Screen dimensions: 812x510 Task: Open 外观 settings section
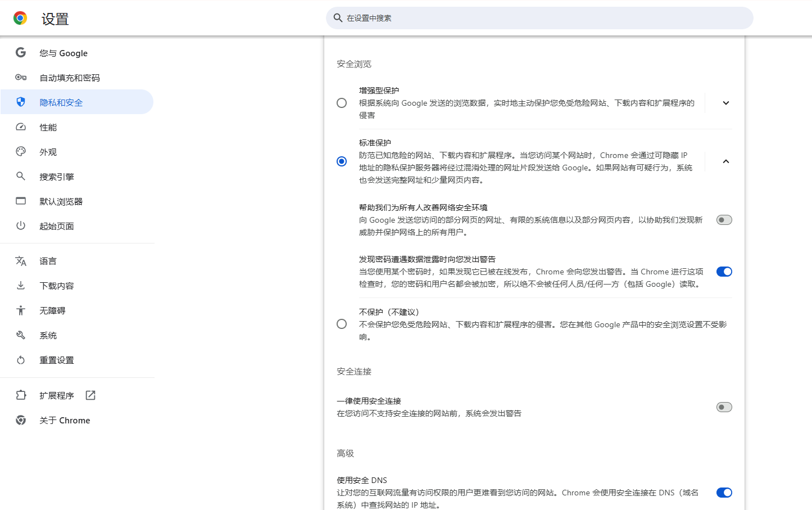[77, 152]
